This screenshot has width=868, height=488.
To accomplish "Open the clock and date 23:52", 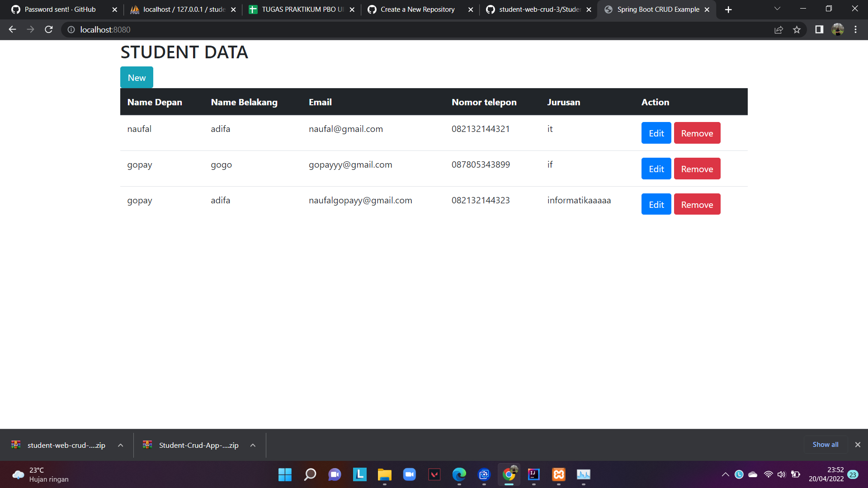I will (x=826, y=474).
